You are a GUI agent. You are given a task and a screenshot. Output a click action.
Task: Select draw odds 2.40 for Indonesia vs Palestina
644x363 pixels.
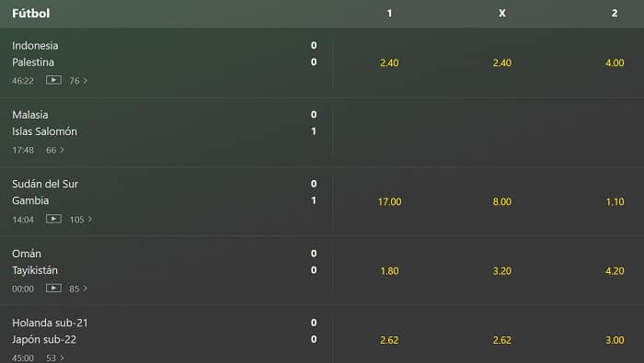[x=502, y=62]
